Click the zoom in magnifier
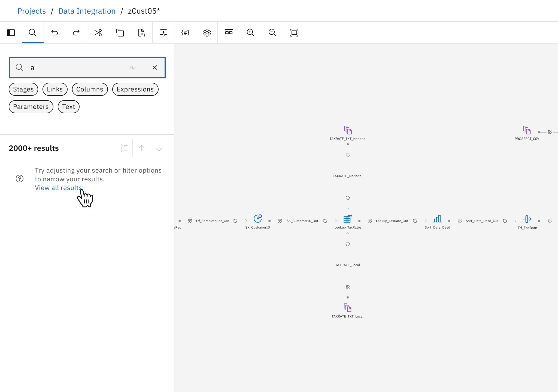 click(x=250, y=33)
